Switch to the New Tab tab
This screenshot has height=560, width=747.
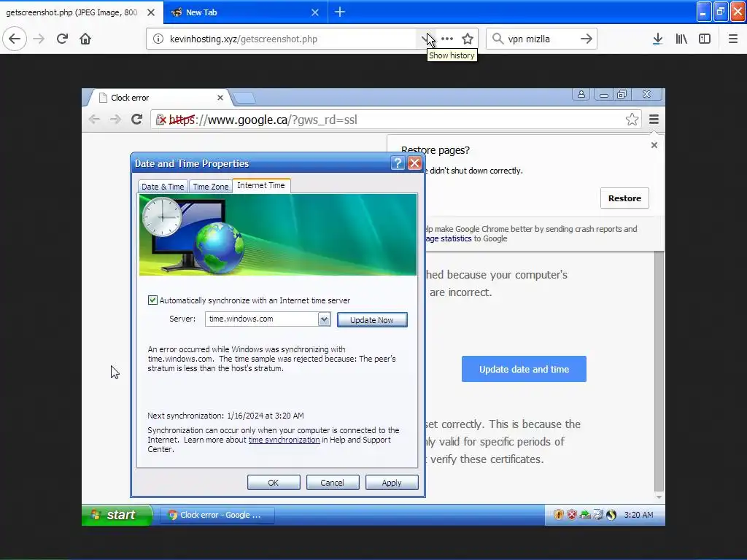[245, 12]
